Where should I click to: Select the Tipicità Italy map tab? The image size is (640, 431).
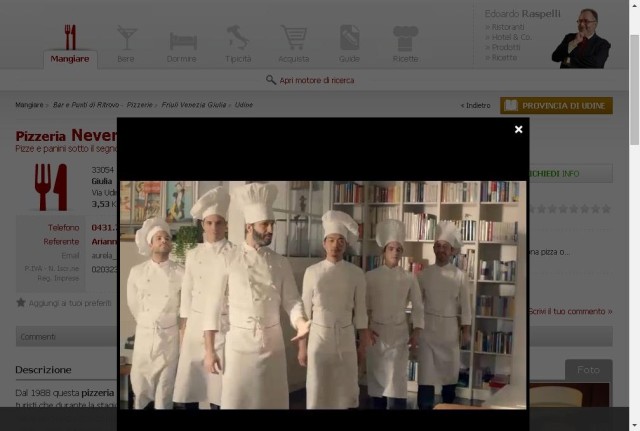tap(238, 44)
